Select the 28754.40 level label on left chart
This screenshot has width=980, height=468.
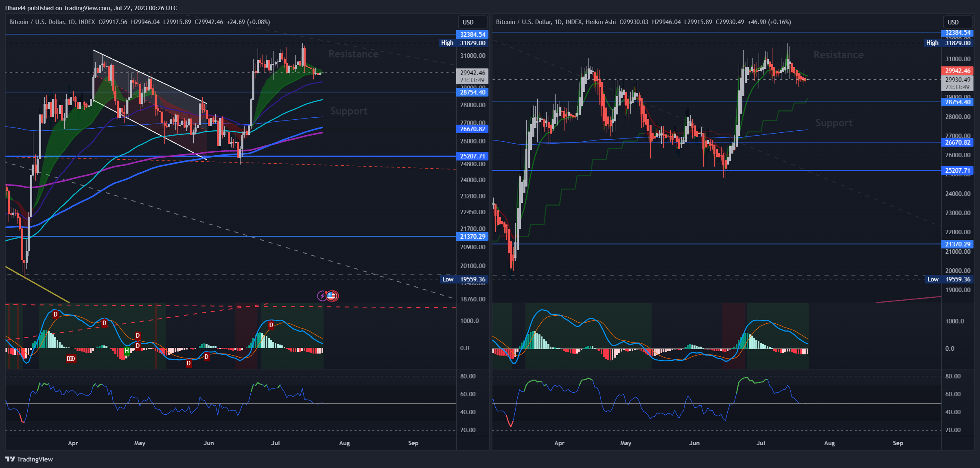pos(472,92)
